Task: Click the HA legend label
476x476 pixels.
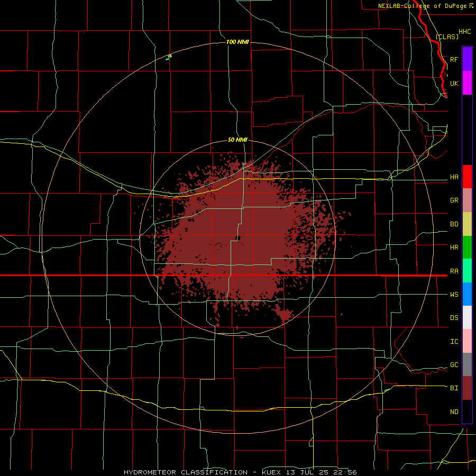Action: (454, 177)
